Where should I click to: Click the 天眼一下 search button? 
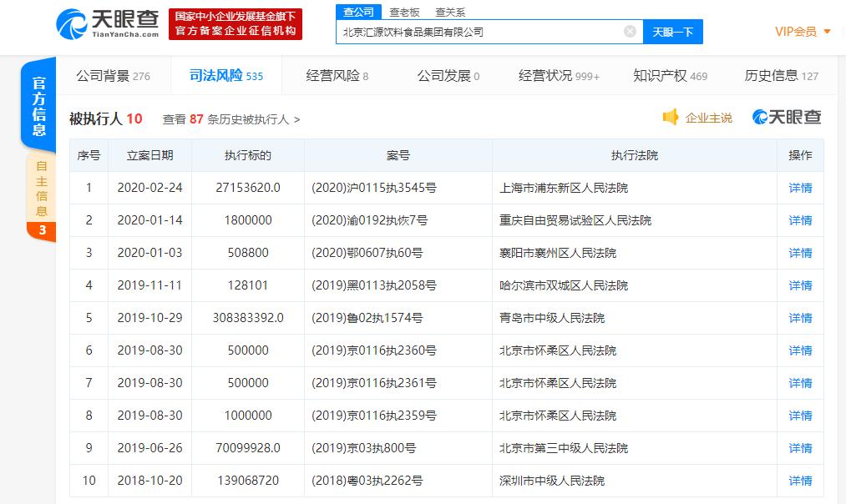[673, 32]
